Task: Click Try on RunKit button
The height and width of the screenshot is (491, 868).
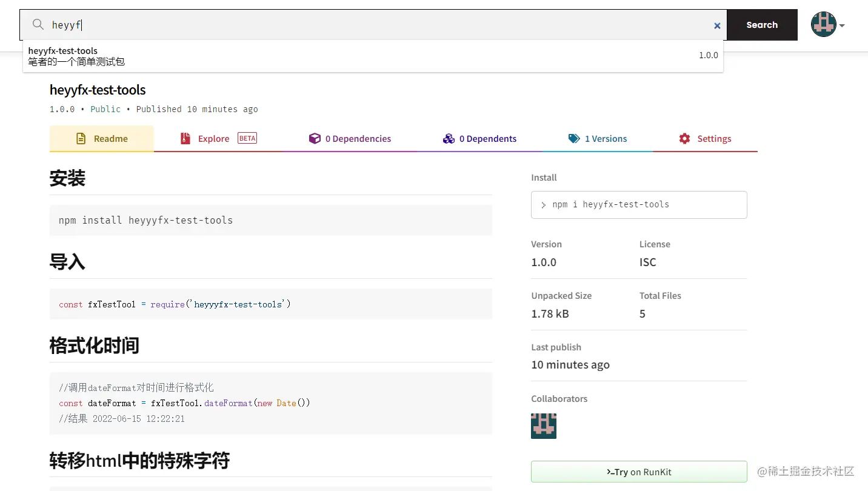Action: coord(639,472)
